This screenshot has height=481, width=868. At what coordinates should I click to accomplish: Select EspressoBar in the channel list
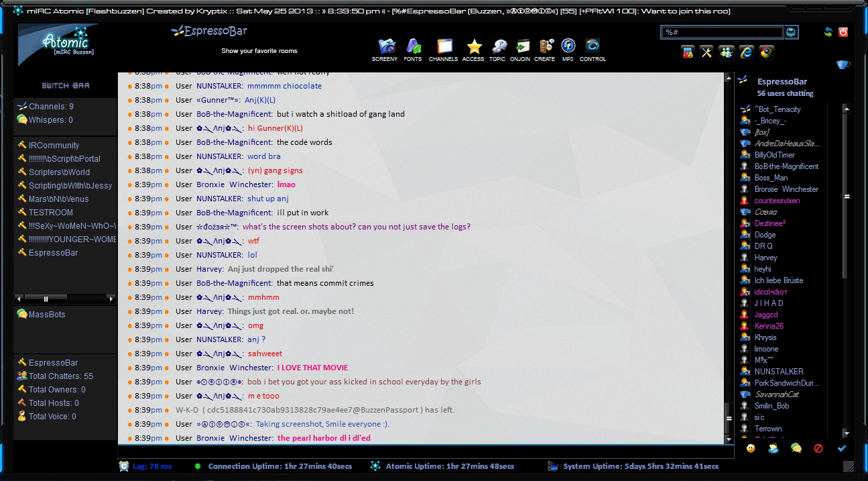(x=48, y=253)
